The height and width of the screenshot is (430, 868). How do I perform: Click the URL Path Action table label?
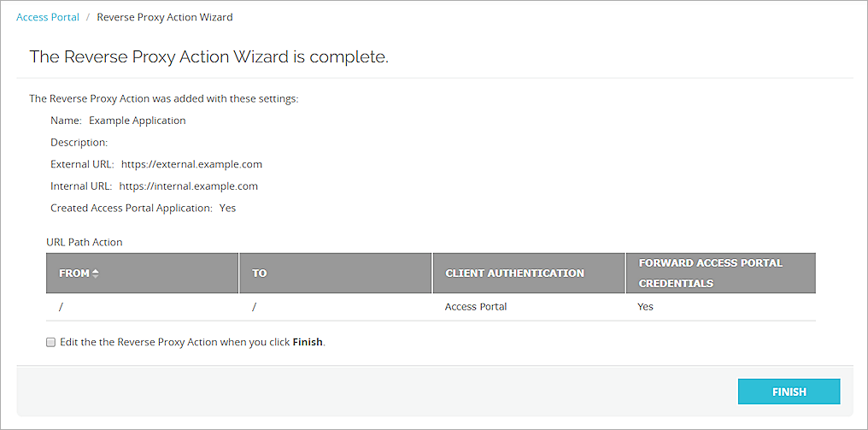click(84, 242)
